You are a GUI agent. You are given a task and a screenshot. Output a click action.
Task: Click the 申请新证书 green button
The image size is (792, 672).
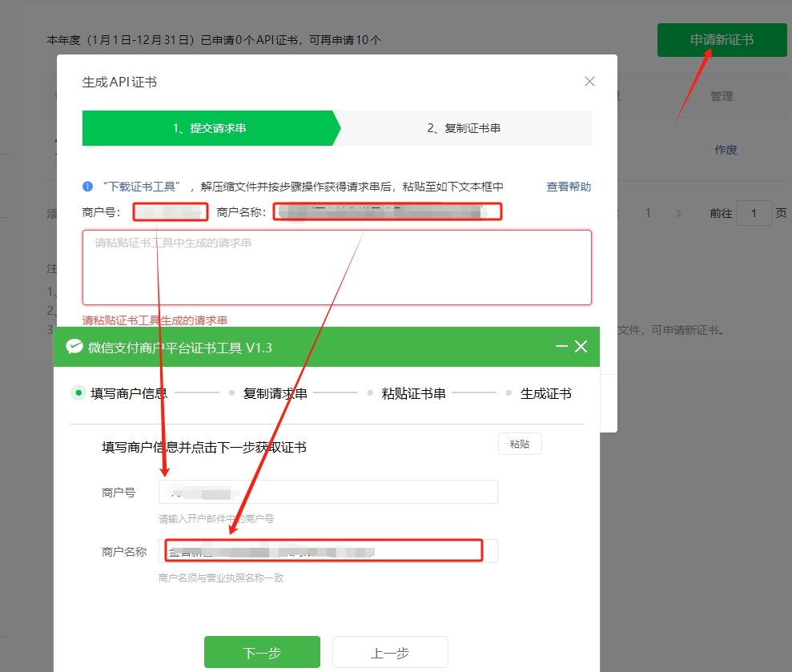(x=722, y=40)
